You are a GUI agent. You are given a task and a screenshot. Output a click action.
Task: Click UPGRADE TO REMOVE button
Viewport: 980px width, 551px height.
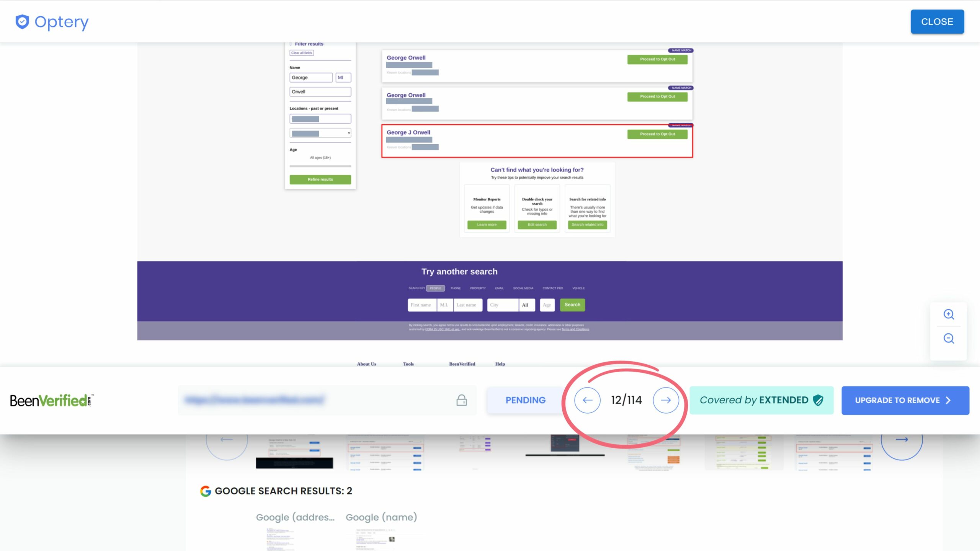point(905,400)
